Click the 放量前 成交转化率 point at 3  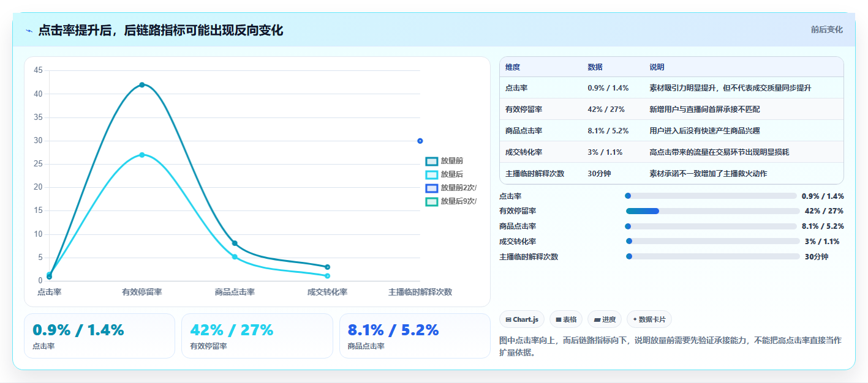[x=328, y=267]
